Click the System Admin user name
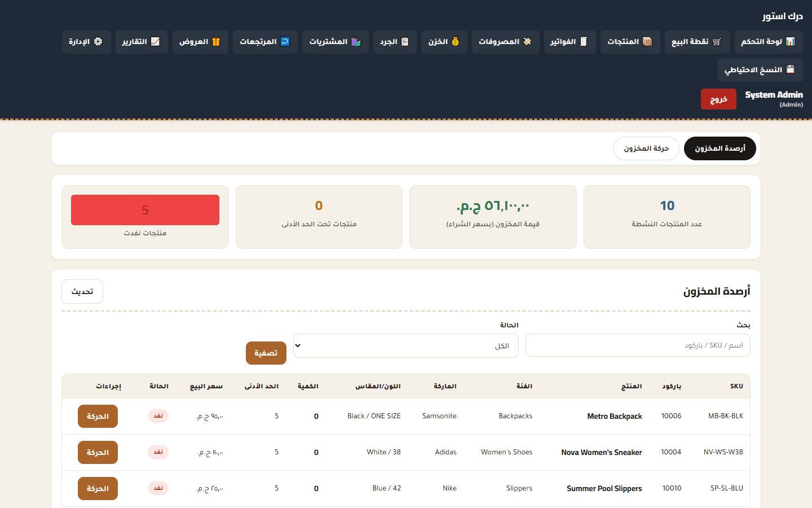The width and height of the screenshot is (812, 508). pos(774,95)
